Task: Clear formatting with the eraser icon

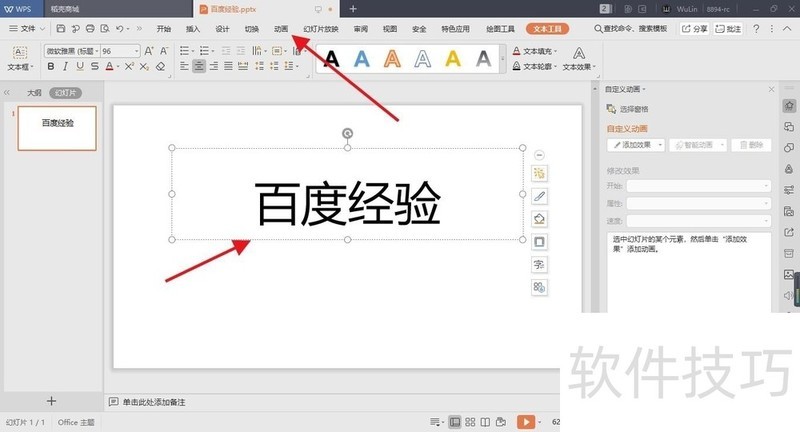Action: (161, 66)
